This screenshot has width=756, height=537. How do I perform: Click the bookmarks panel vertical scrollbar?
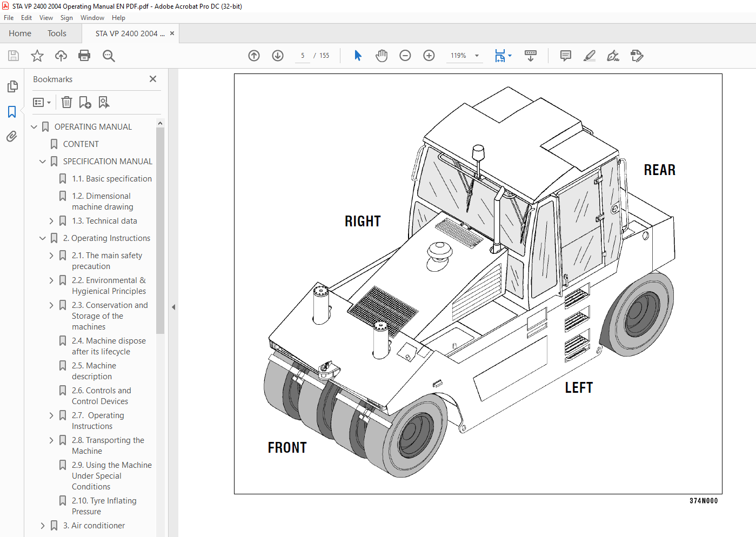coord(160,231)
